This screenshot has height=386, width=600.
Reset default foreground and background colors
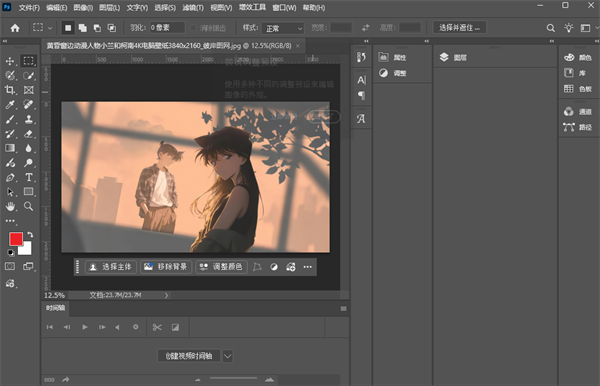coord(11,252)
